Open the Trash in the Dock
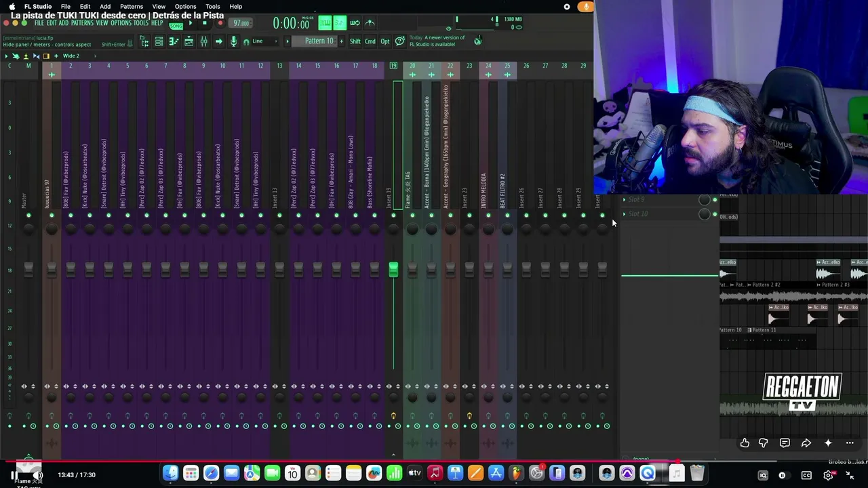868x488 pixels. click(x=696, y=473)
